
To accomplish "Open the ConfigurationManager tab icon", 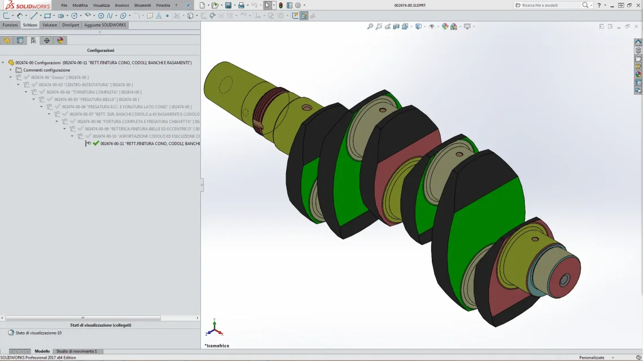I will tap(33, 40).
